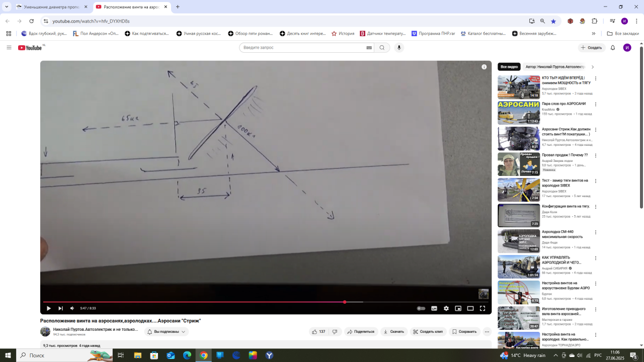Toggle the autoplay switch

421,308
